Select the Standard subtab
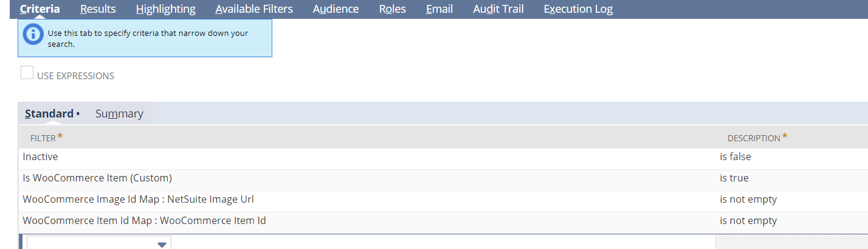Image resolution: width=868 pixels, height=249 pixels. click(x=49, y=114)
